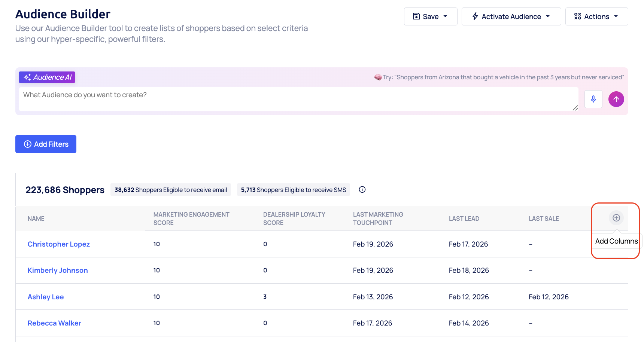Click the Shoppers Eligible to receive email badge
Viewport: 644px width, 342px height.
[x=170, y=189]
